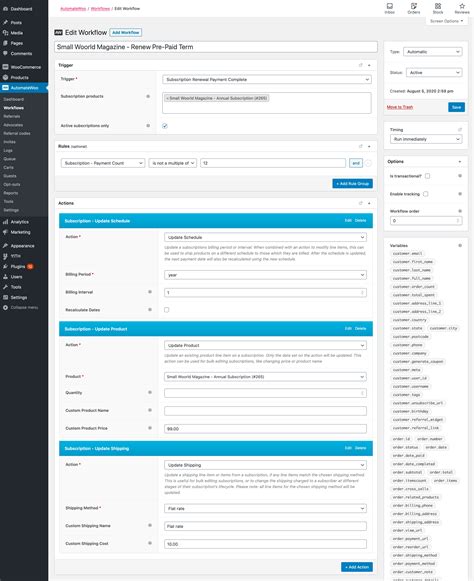The width and height of the screenshot is (474, 581).
Task: Open the rule dropdown Subscription - Payment Count
Action: pos(103,163)
